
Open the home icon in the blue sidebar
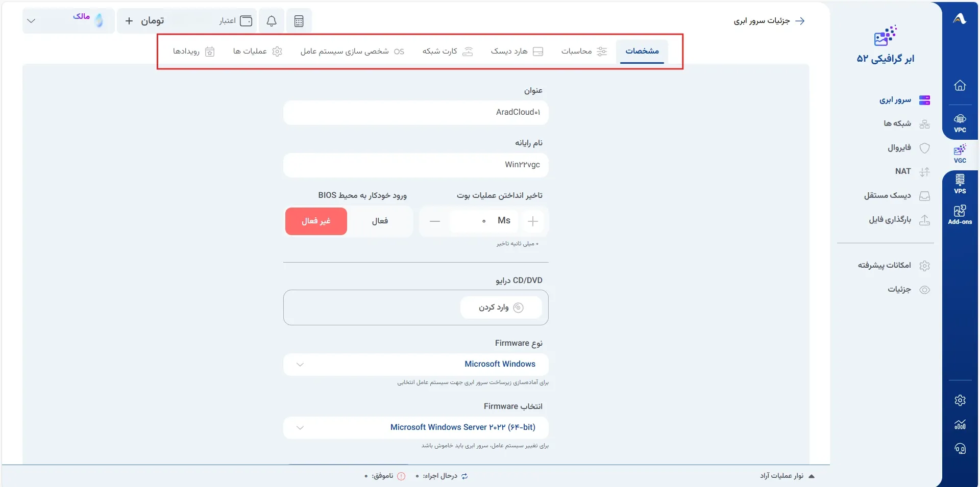tap(960, 85)
